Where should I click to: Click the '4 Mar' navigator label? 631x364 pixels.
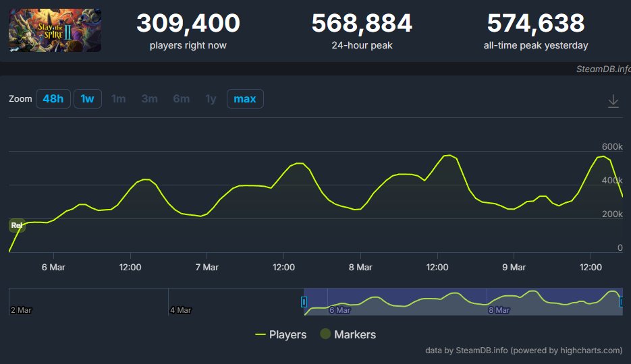coord(181,310)
